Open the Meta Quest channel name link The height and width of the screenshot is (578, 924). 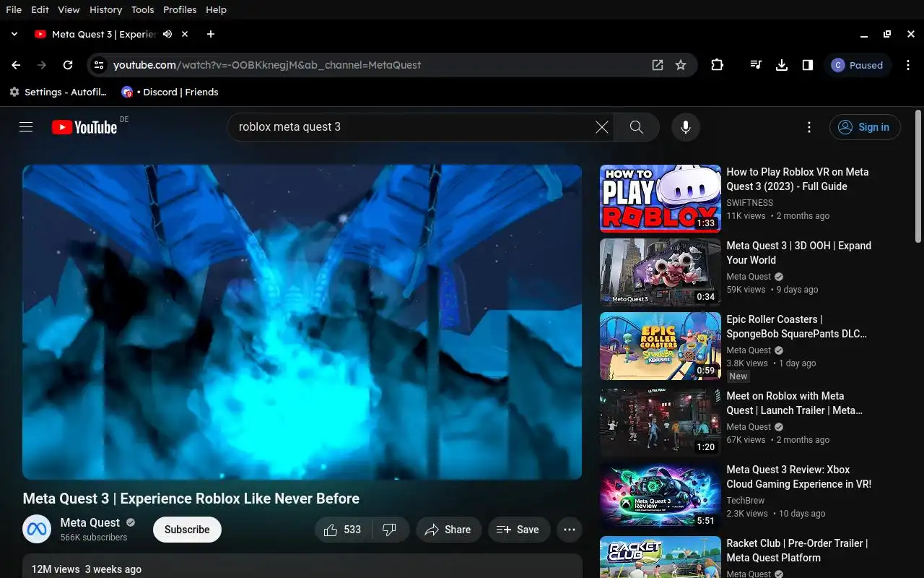[x=90, y=522]
